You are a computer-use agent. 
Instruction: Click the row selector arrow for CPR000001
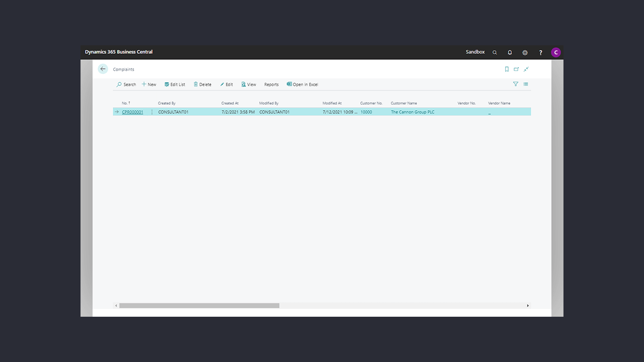[x=117, y=112]
